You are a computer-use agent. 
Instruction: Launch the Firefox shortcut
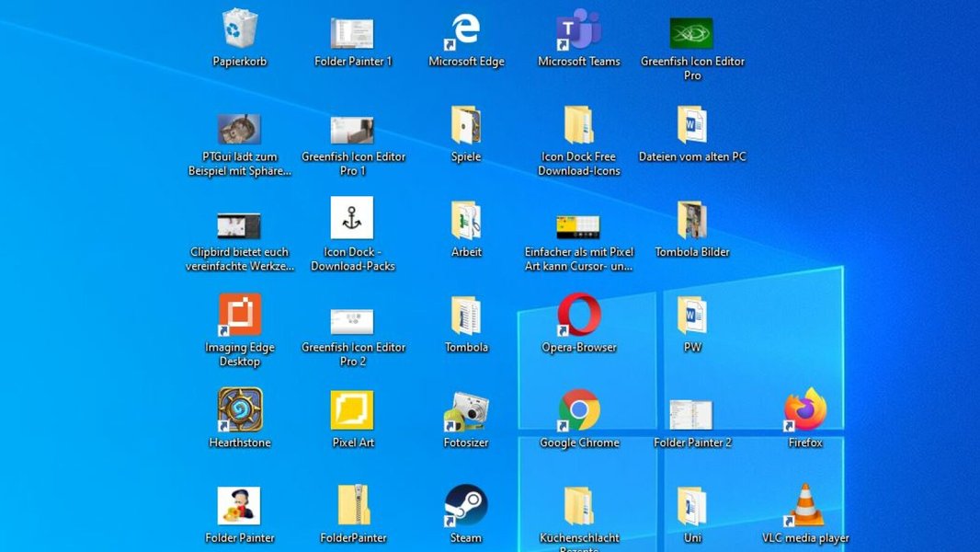(x=805, y=409)
